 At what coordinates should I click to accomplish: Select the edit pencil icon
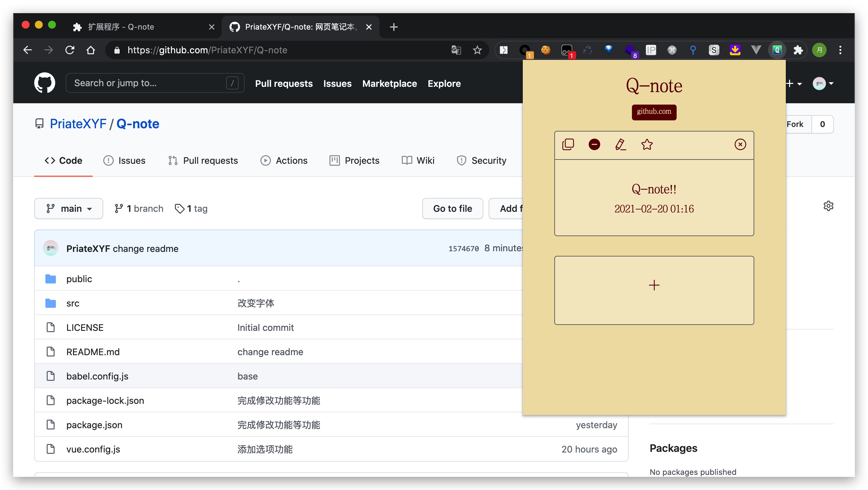pyautogui.click(x=620, y=144)
